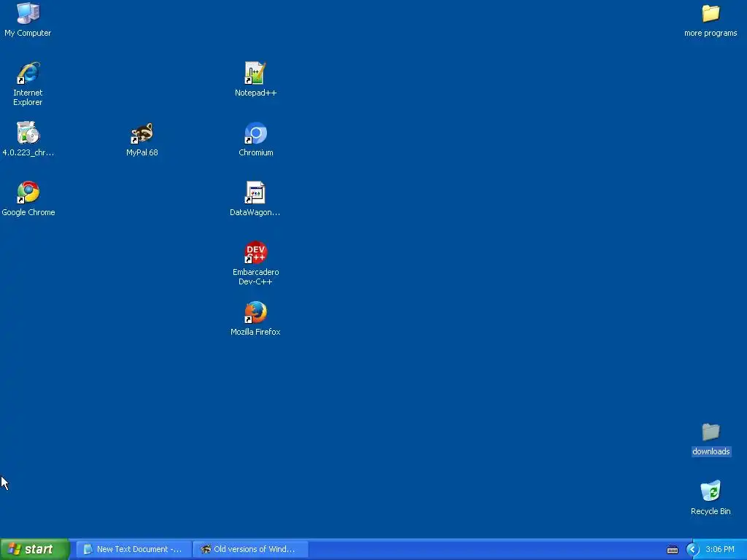This screenshot has width=747, height=560.
Task: Select the Notepad++ shortcut icon
Action: pyautogui.click(x=255, y=73)
